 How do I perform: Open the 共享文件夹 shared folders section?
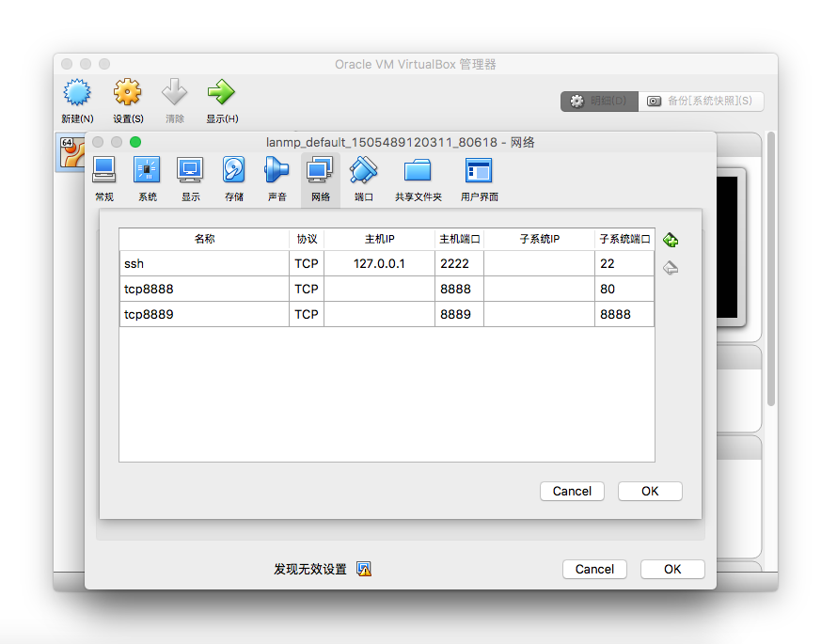[x=418, y=179]
